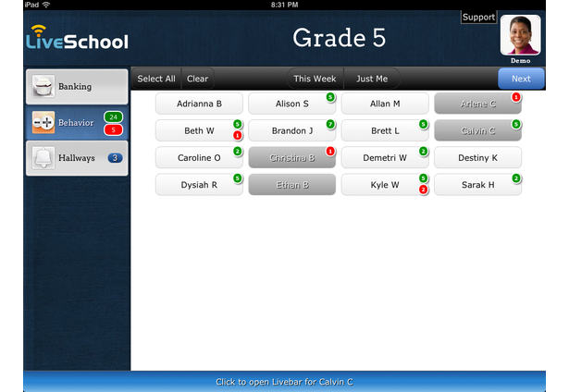Select student Kyle W

tap(385, 185)
